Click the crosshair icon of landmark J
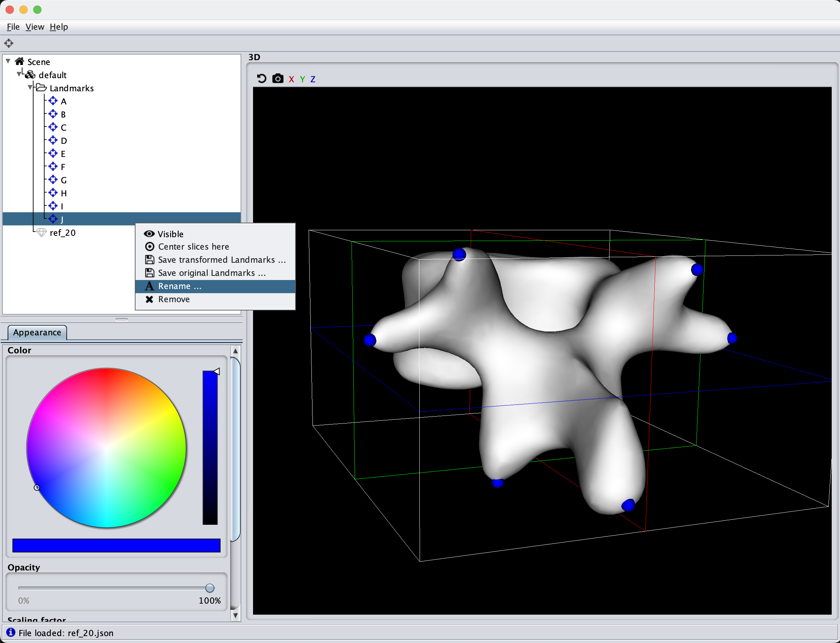Image resolution: width=840 pixels, height=643 pixels. pyautogui.click(x=53, y=219)
